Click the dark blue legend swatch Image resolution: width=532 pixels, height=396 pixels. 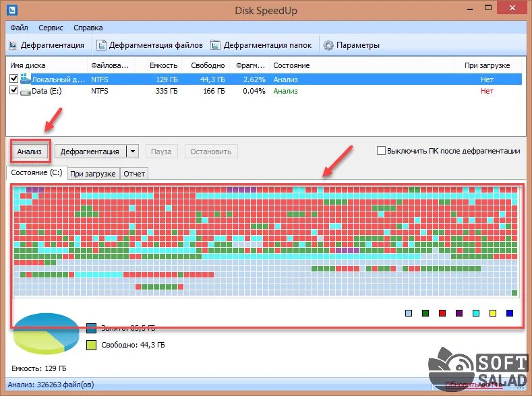coord(510,313)
